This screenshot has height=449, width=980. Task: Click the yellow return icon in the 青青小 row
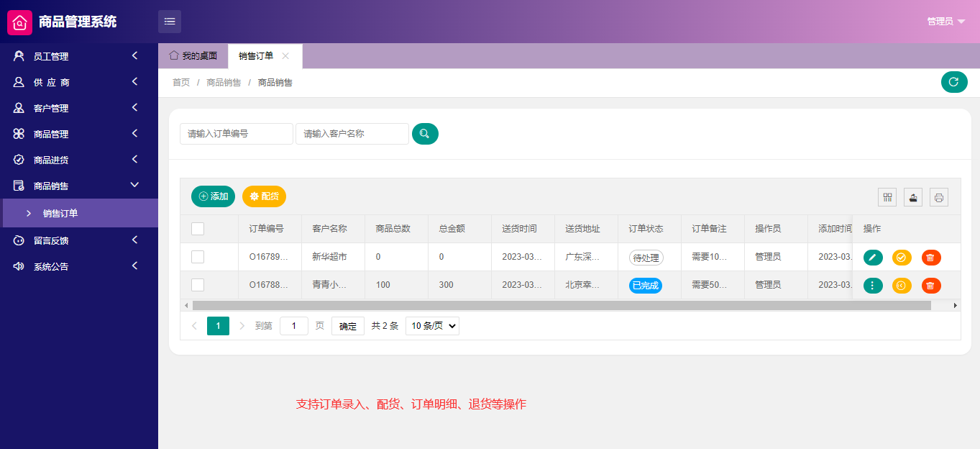pyautogui.click(x=902, y=286)
